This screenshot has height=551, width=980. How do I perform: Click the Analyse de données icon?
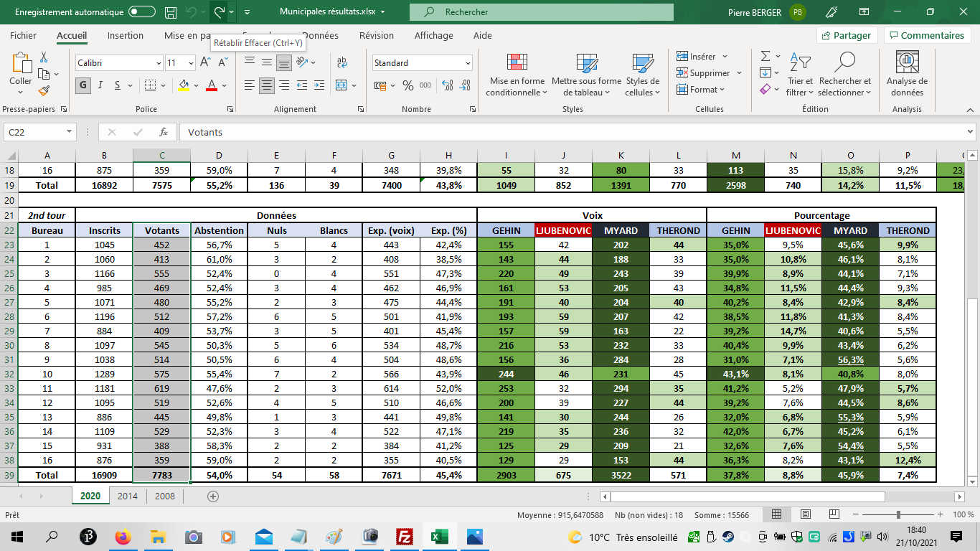907,75
